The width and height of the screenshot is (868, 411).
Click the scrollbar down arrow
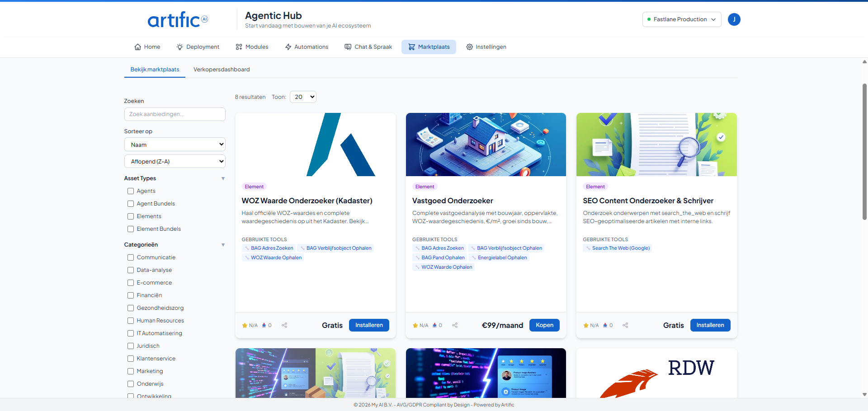coord(864,394)
